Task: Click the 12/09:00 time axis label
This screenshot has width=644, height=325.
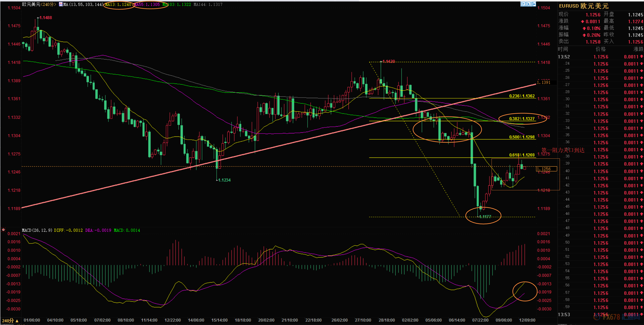Action: (527, 320)
